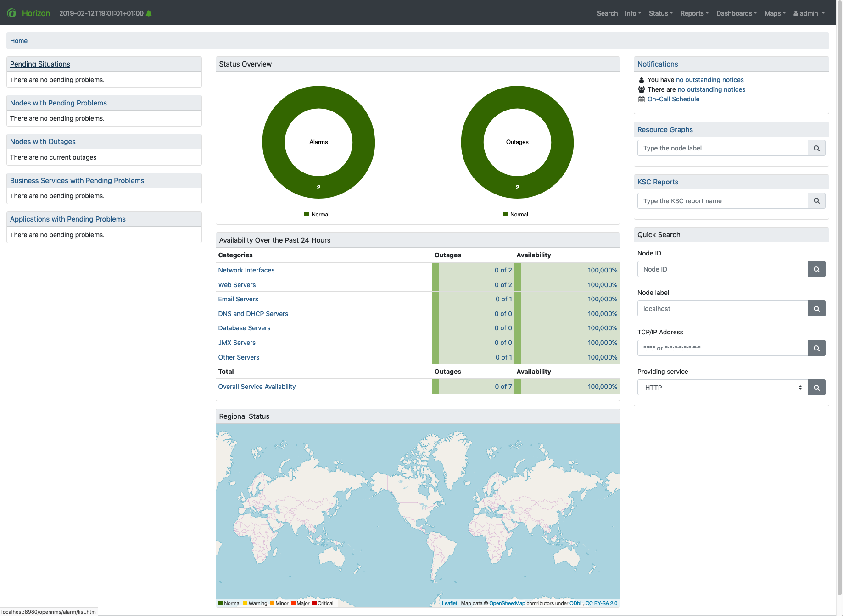Click the red Critical legend swatch
This screenshot has width=843, height=616.
tap(315, 603)
